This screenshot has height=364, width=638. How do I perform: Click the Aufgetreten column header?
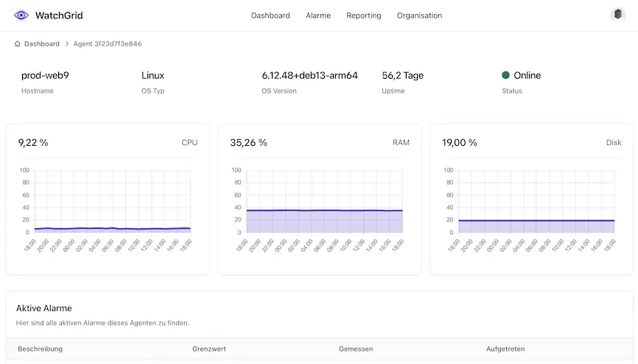(505, 349)
